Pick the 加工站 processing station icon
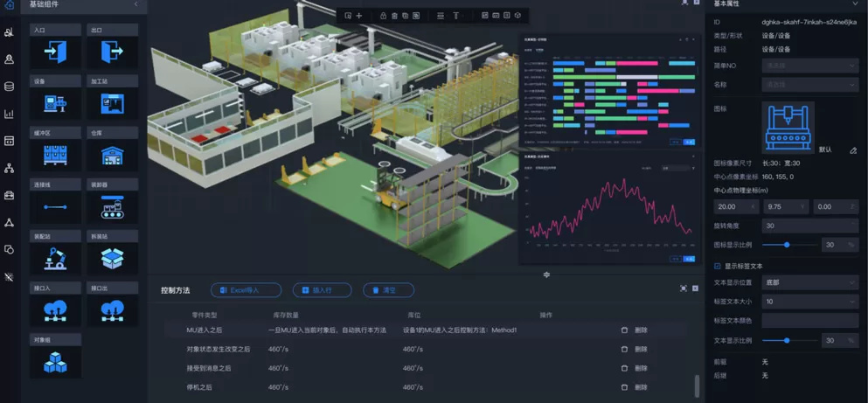 (113, 103)
